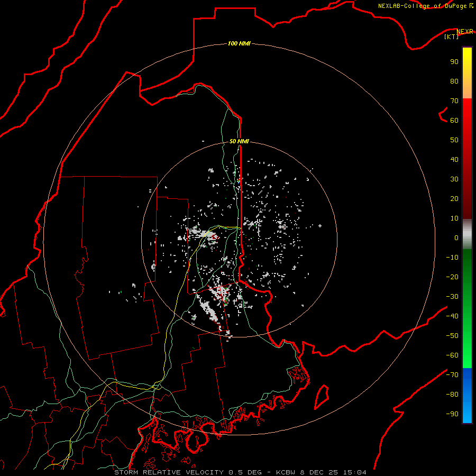This screenshot has height=476, width=476.
Task: Click the -40 value on the velocity scale
Action: (x=452, y=316)
